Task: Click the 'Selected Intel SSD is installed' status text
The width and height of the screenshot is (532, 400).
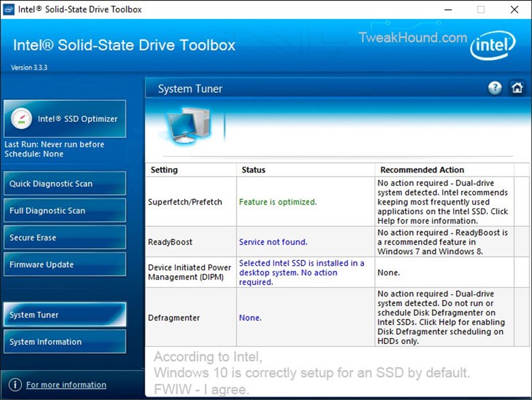Action: (301, 273)
